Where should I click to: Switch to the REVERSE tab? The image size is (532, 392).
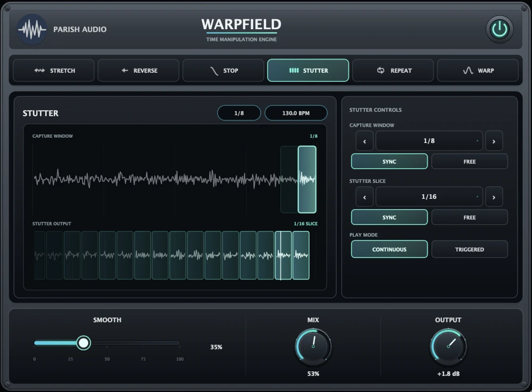[138, 71]
